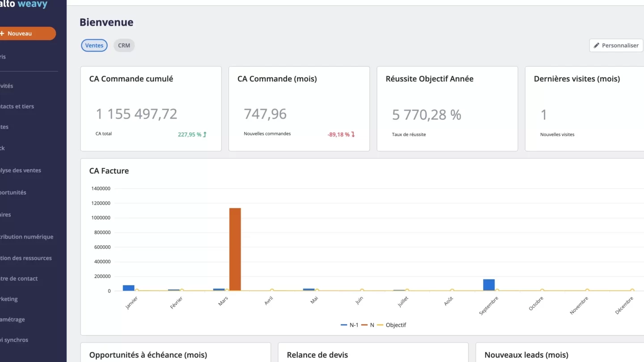644x362 pixels.
Task: Open the activités sidebar entry
Action: point(7,86)
